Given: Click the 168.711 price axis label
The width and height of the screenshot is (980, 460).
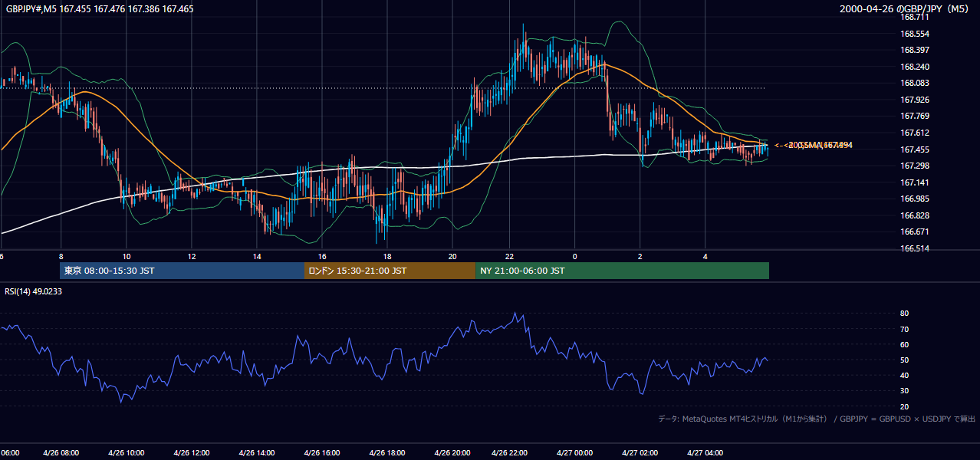Looking at the screenshot, I should 914,17.
